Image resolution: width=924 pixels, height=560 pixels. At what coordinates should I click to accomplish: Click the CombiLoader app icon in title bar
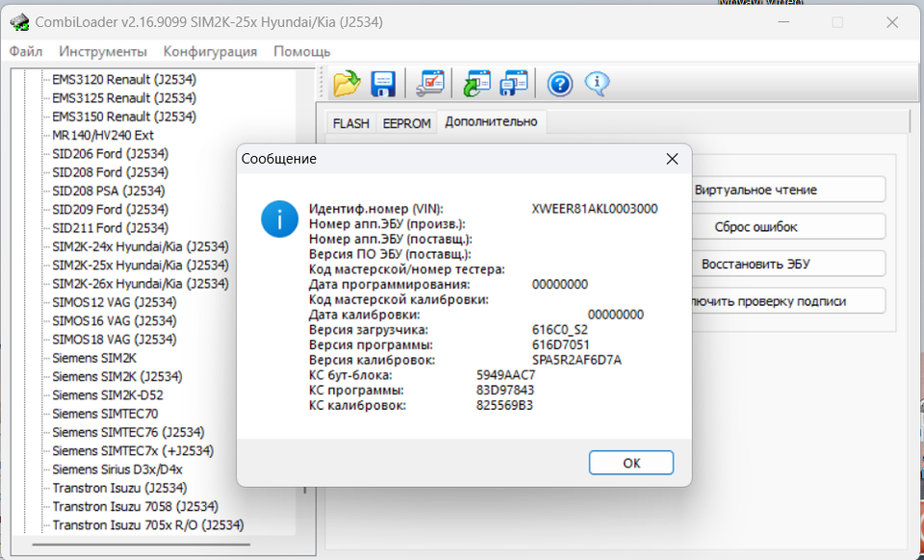[19, 22]
